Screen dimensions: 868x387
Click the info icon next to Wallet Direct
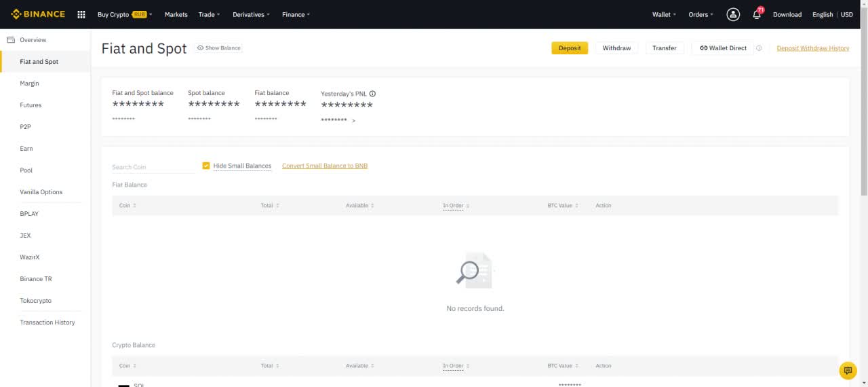759,48
